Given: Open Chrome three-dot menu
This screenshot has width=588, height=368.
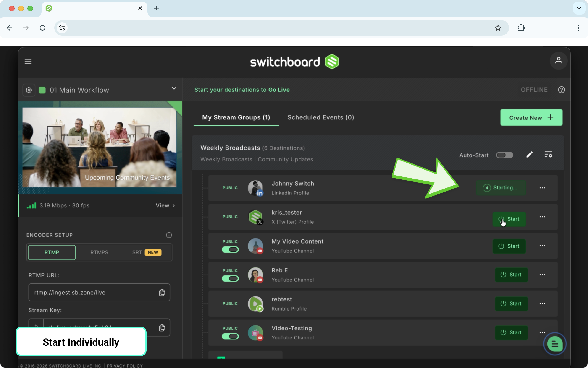Looking at the screenshot, I should pyautogui.click(x=578, y=28).
